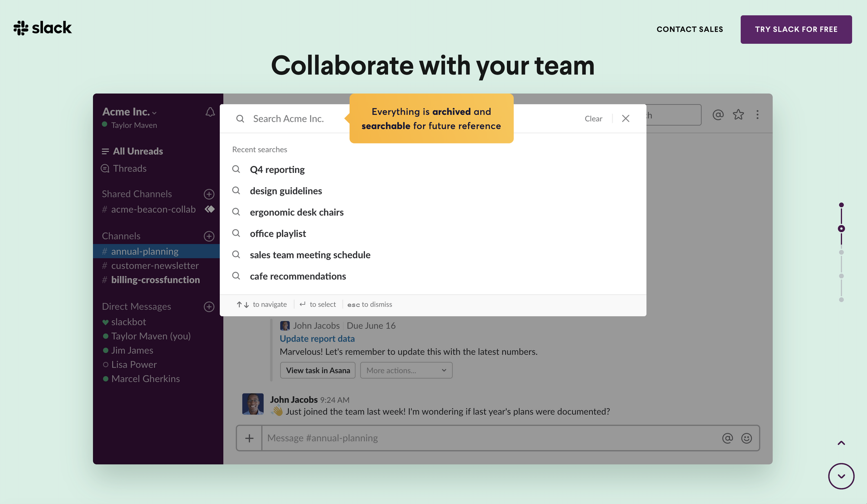Viewport: 867px width, 504px height.
Task: Click the up chevron above scroll button
Action: point(841,443)
